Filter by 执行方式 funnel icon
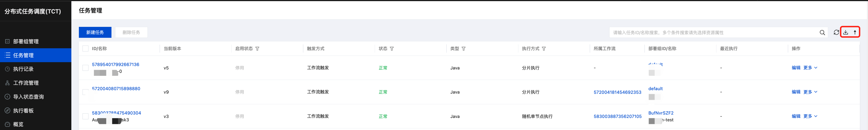The height and width of the screenshot is (130, 868). [544, 49]
